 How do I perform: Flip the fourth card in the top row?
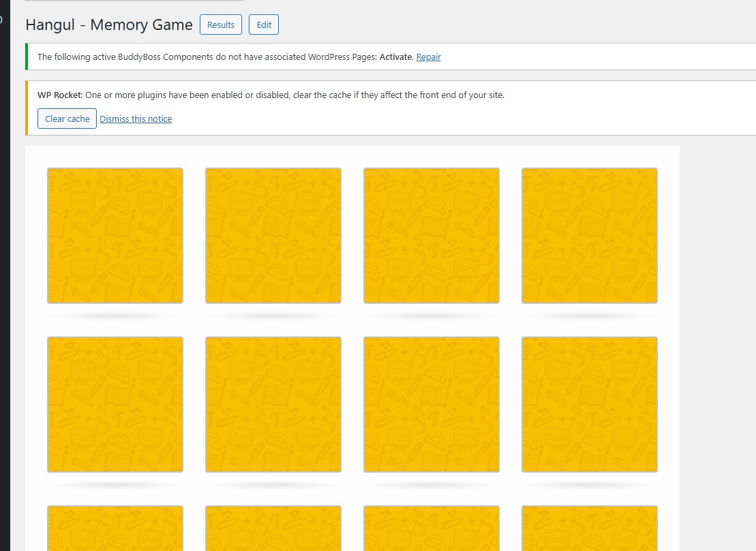[x=590, y=235]
